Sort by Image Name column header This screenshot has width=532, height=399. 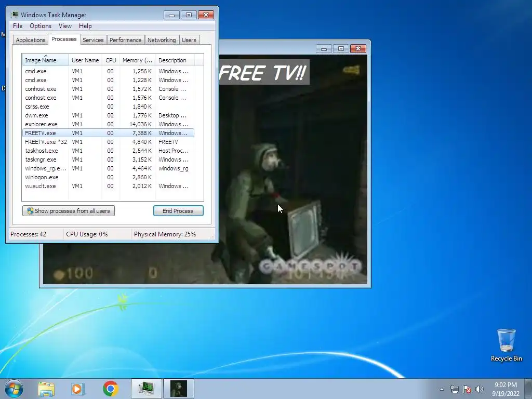(x=46, y=60)
